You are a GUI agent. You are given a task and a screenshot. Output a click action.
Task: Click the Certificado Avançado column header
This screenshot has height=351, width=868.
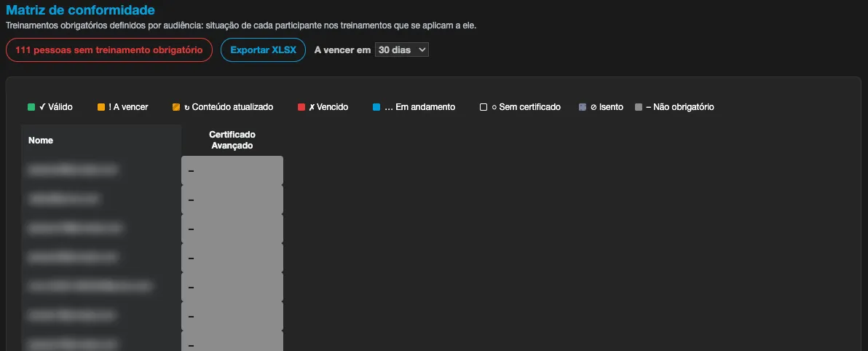(232, 141)
